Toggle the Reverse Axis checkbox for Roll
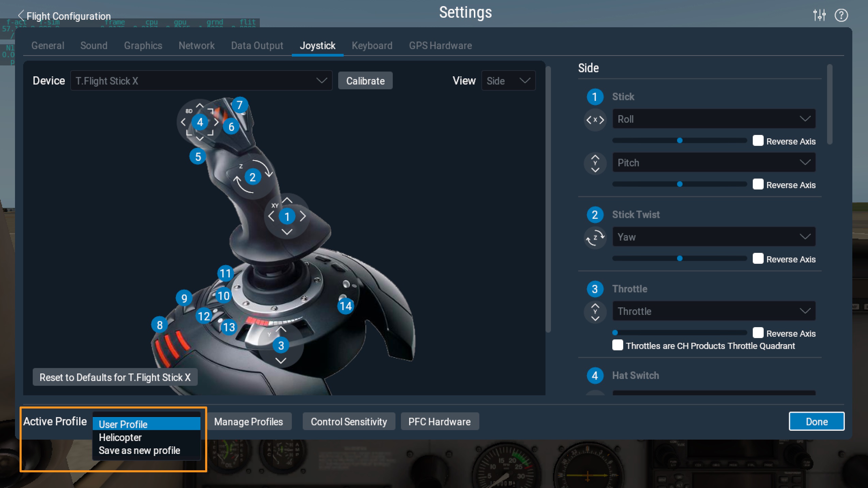Image resolution: width=868 pixels, height=488 pixels. coord(758,141)
